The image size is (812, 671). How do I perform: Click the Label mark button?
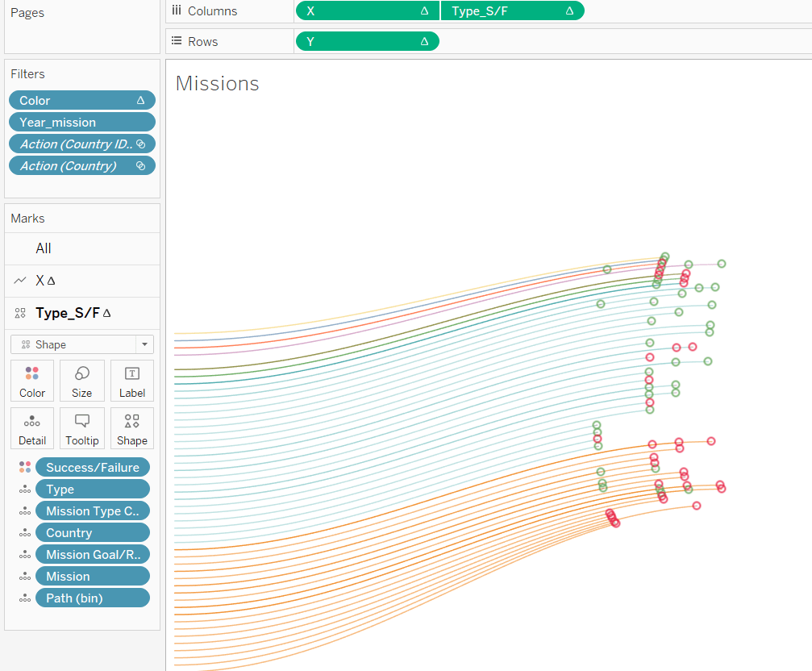[131, 381]
